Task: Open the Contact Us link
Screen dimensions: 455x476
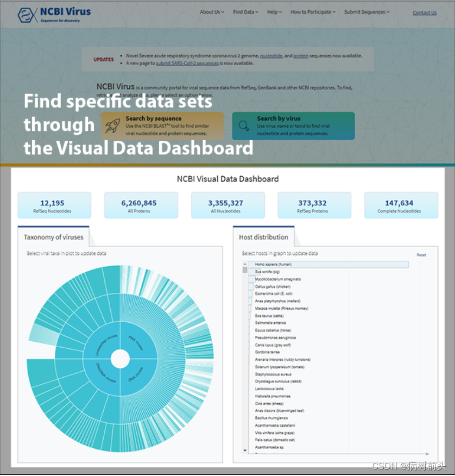Action: [x=425, y=12]
